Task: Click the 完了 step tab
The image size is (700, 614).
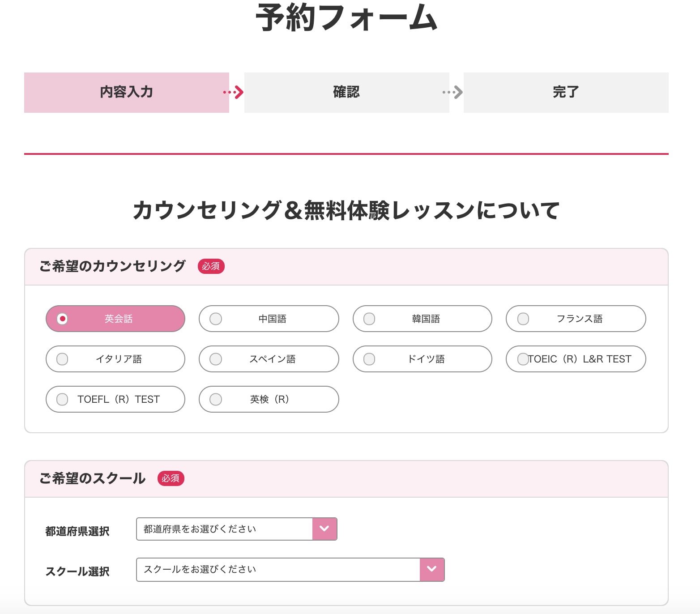Action: click(x=566, y=92)
